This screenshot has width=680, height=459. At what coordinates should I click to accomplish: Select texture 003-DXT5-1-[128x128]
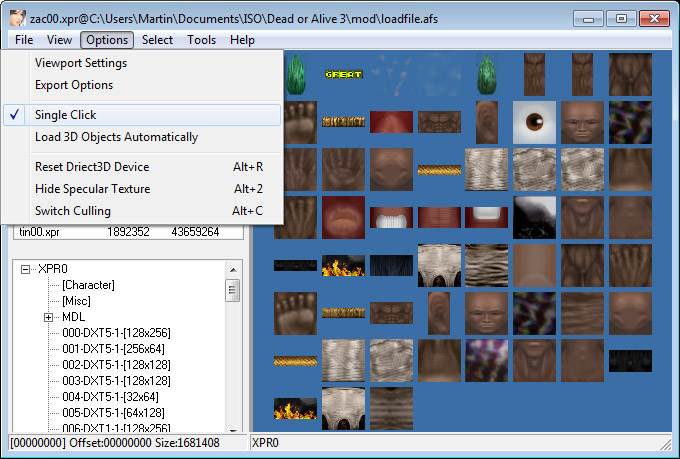116,381
